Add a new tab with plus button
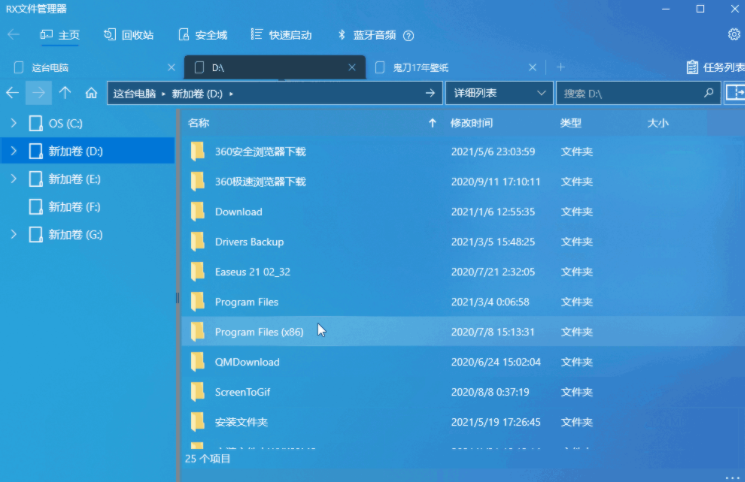This screenshot has height=482, width=745. point(560,67)
